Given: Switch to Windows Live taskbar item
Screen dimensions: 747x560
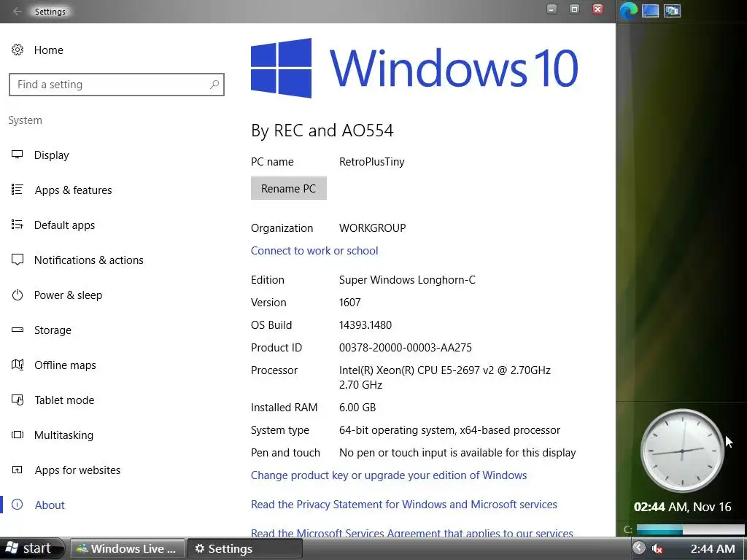Looking at the screenshot, I should [127, 548].
